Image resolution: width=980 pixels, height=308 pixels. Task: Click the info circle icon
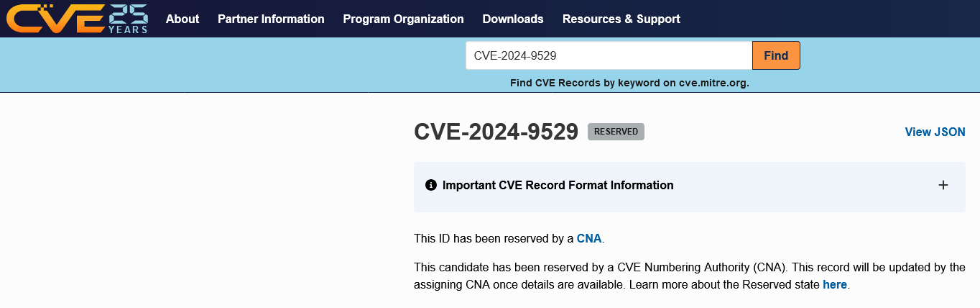[x=431, y=185]
